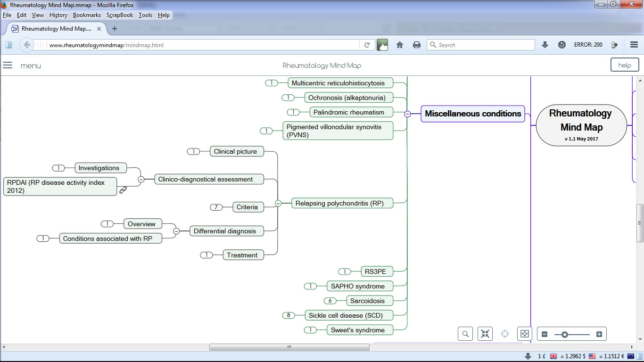Expand the Sickle cell disease 8 badge

pyautogui.click(x=289, y=315)
